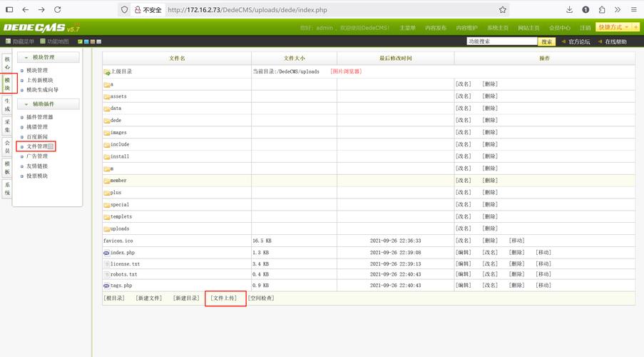Image resolution: width=644 pixels, height=357 pixels.
Task: Click 删除 for the tags.php file
Action: pos(516,286)
